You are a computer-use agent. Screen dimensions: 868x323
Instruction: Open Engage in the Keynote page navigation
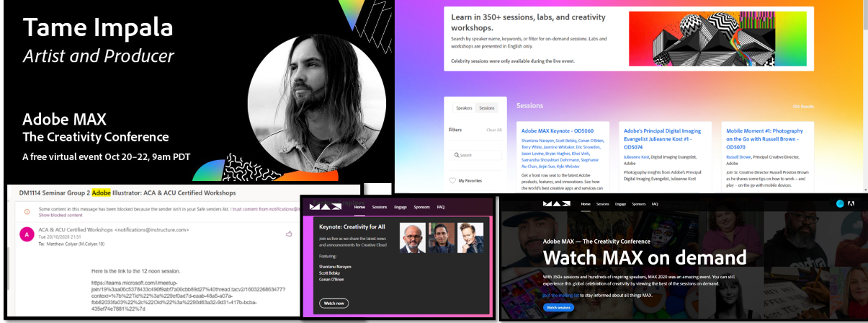401,206
